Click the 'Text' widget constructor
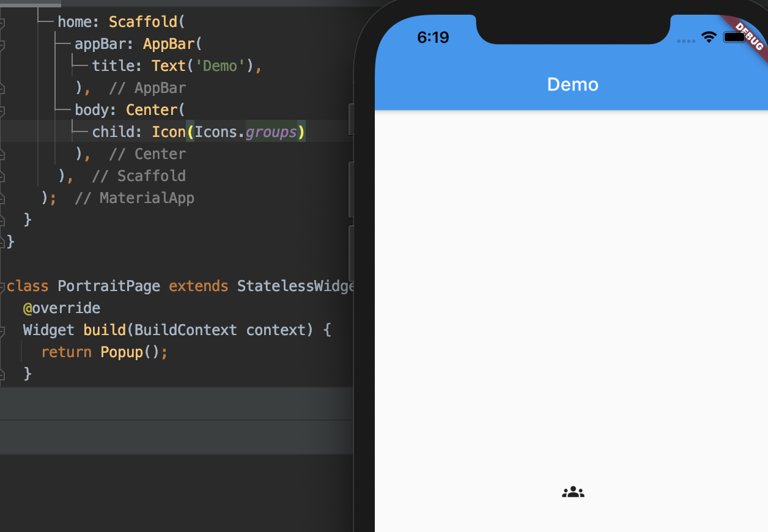Image resolution: width=768 pixels, height=532 pixels. click(169, 65)
